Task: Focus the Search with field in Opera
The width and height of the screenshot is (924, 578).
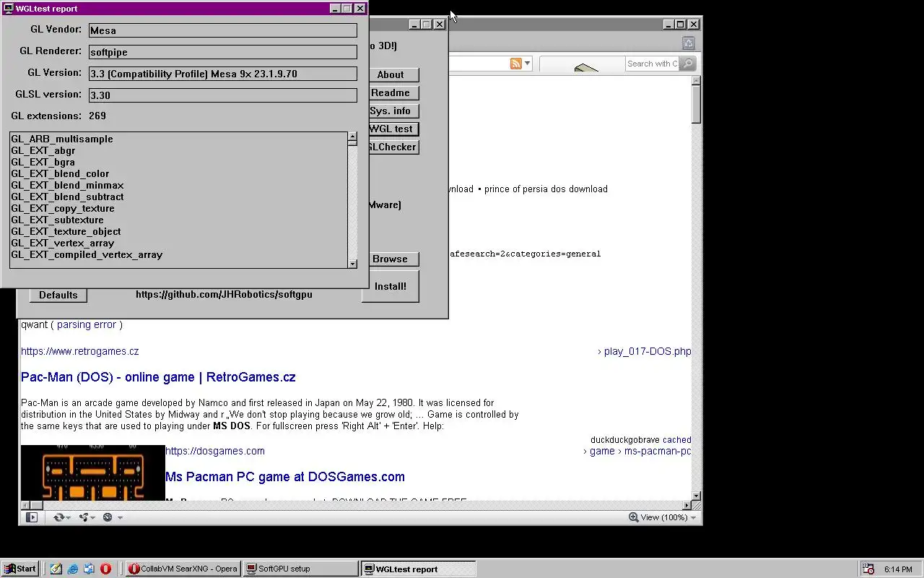Action: coord(653,64)
